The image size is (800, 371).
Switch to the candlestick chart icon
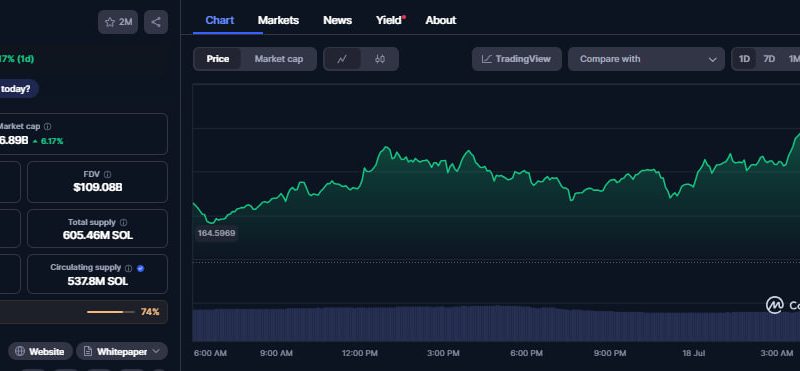380,59
